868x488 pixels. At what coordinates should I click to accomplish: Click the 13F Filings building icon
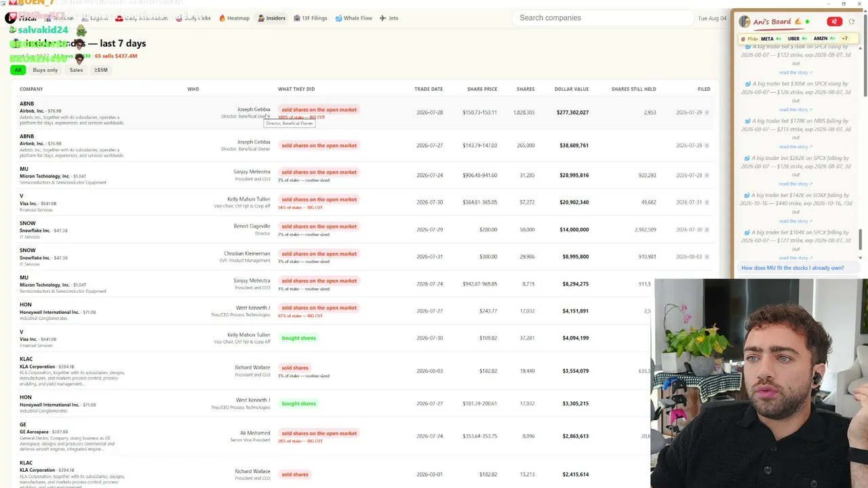297,18
